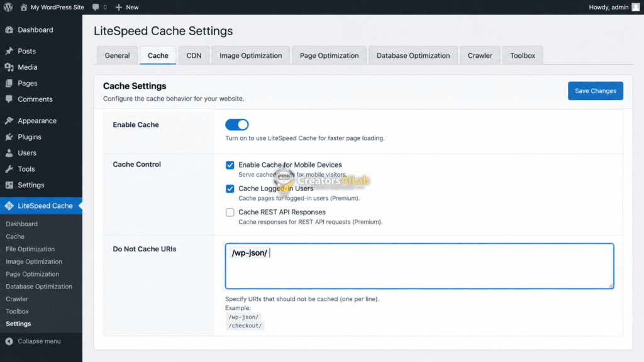The height and width of the screenshot is (362, 644).
Task: Click the Tools wrench icon
Action: tap(9, 168)
